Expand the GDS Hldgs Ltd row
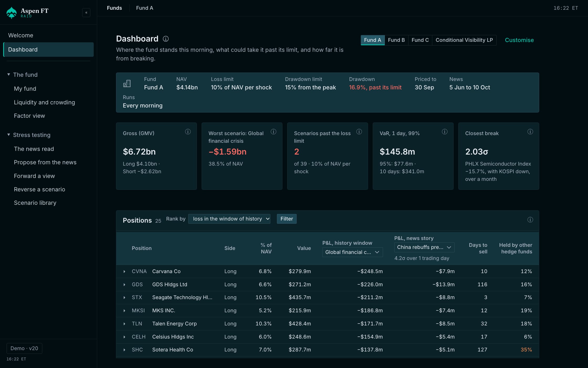This screenshot has height=368, width=588. pyautogui.click(x=124, y=285)
